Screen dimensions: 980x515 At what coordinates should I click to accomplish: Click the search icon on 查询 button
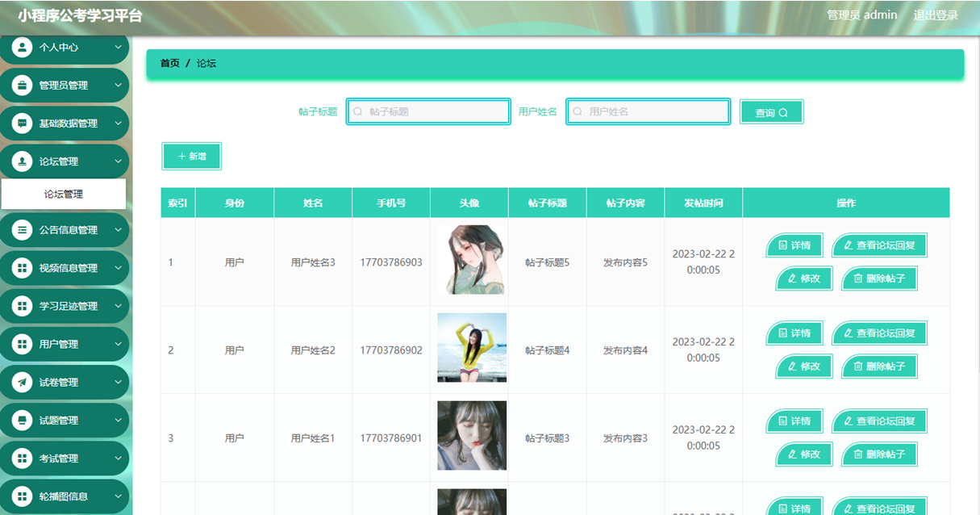[x=783, y=113]
